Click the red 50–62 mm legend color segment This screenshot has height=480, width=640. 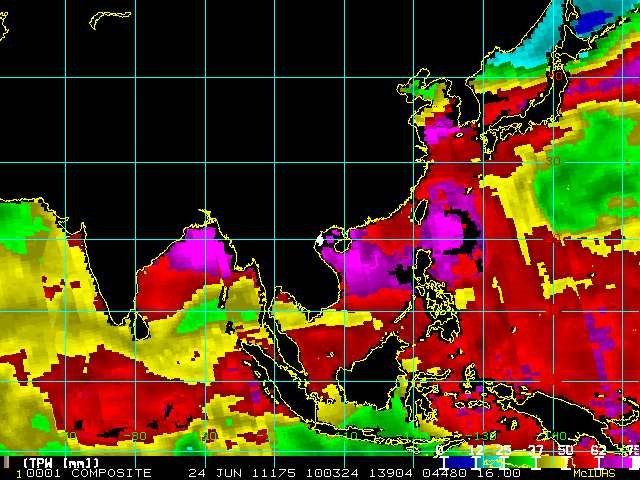tap(585, 462)
